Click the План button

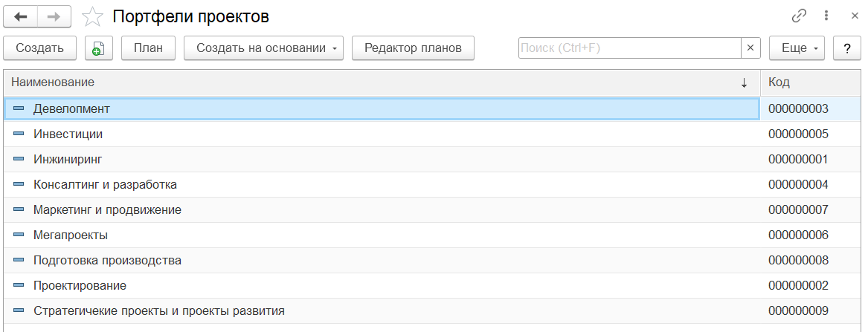(x=148, y=48)
